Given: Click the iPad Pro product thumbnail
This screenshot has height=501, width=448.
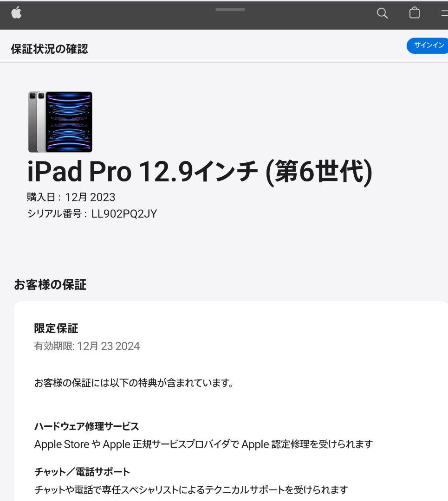Looking at the screenshot, I should pyautogui.click(x=60, y=122).
